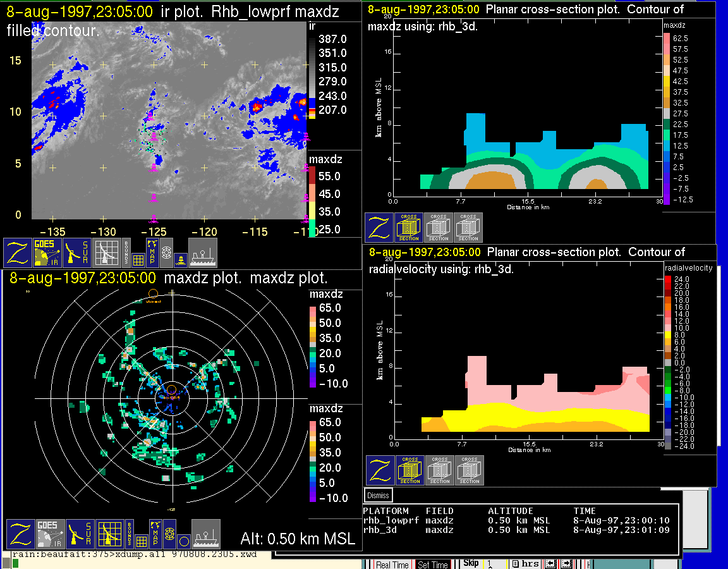This screenshot has width=728, height=569.
Task: Enable the third gray cross-section icon in the radialvelocity window
Action: (470, 471)
